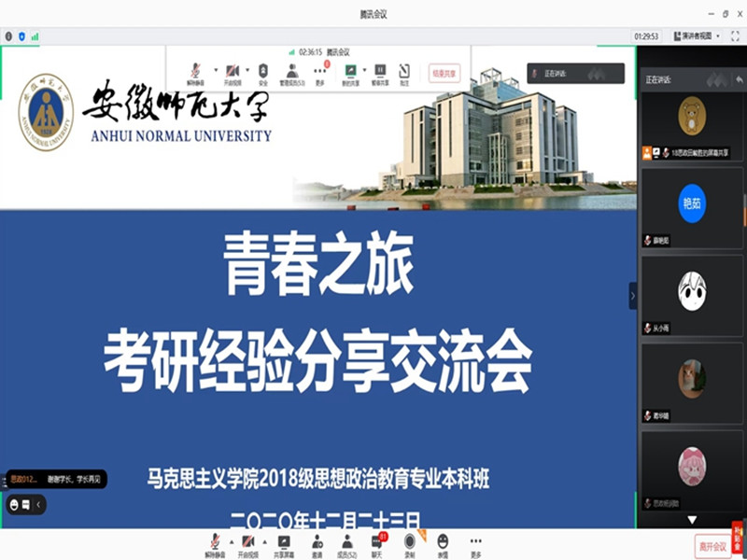Open Share Screen in bottom toolbar
This screenshot has width=747, height=560.
coord(284,542)
